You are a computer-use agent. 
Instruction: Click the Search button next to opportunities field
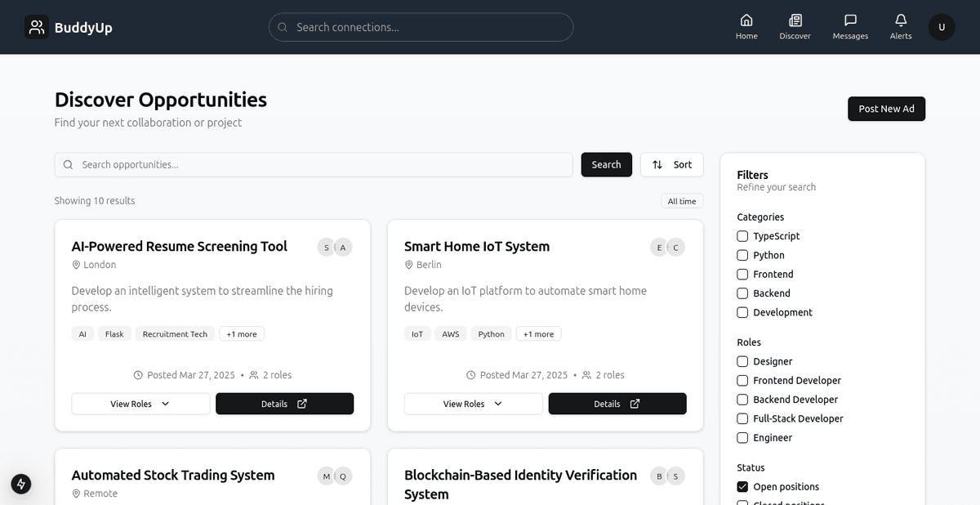pos(606,164)
